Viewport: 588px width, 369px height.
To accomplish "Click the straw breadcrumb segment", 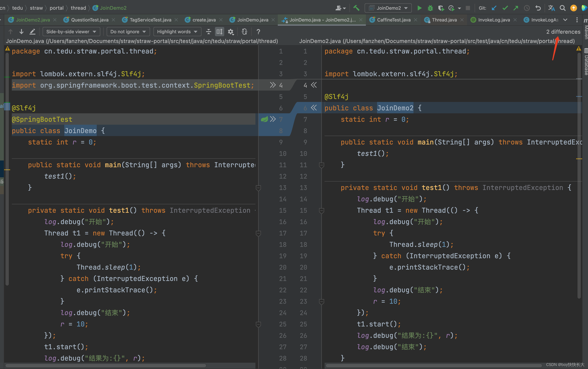I will (36, 8).
